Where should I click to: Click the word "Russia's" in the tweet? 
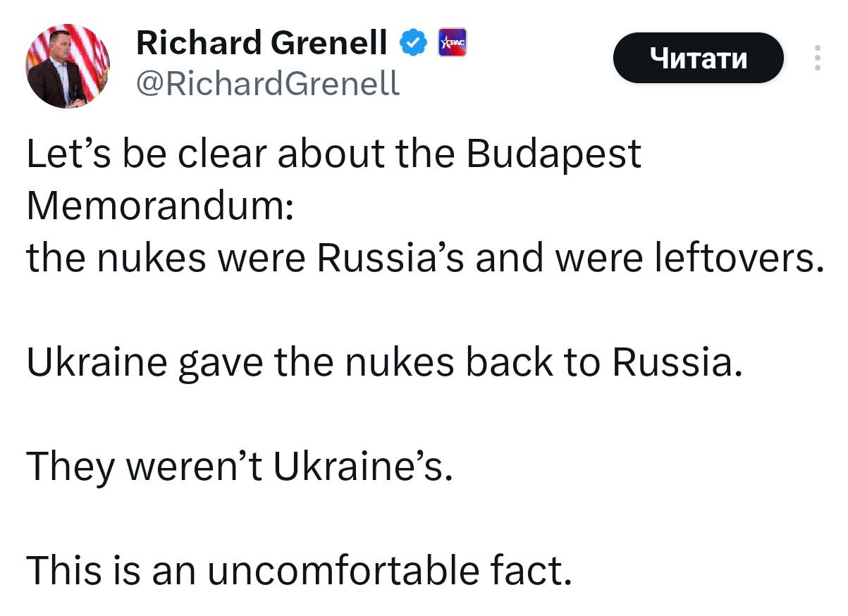[390, 258]
